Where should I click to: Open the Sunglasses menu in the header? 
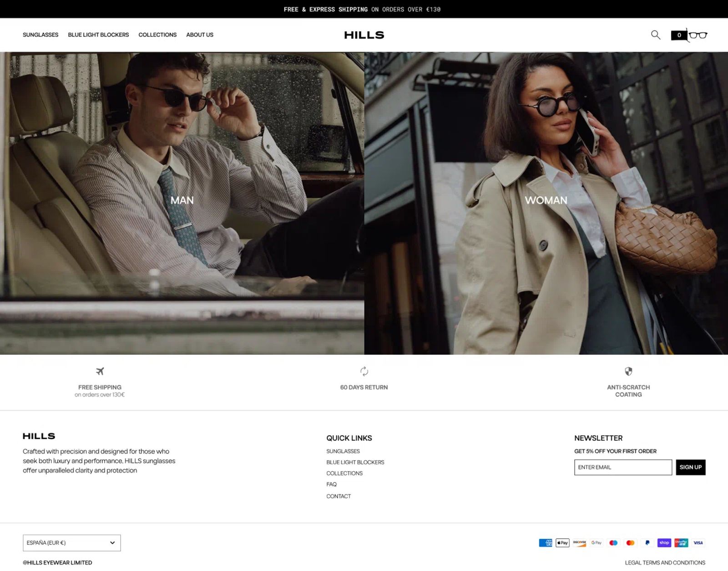(x=40, y=35)
